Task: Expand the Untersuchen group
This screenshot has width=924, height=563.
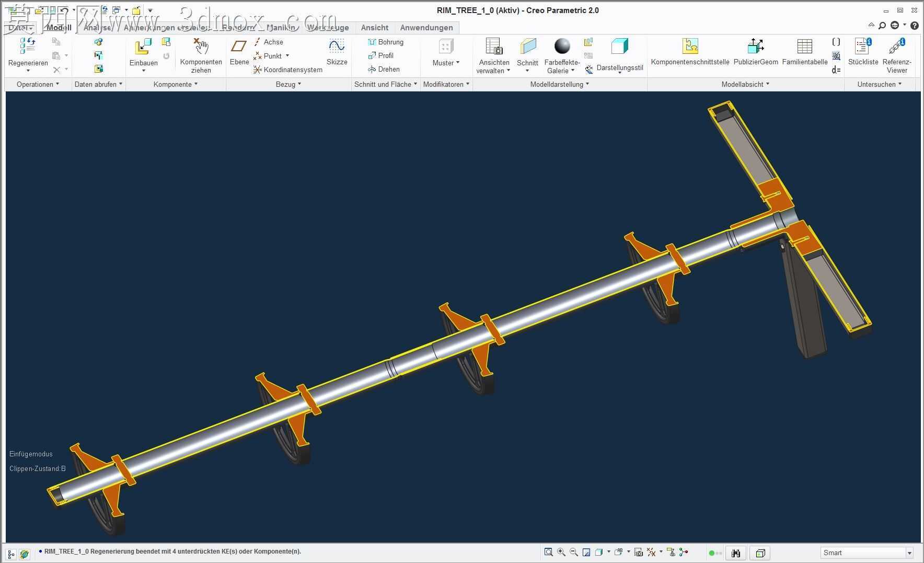Action: [880, 84]
